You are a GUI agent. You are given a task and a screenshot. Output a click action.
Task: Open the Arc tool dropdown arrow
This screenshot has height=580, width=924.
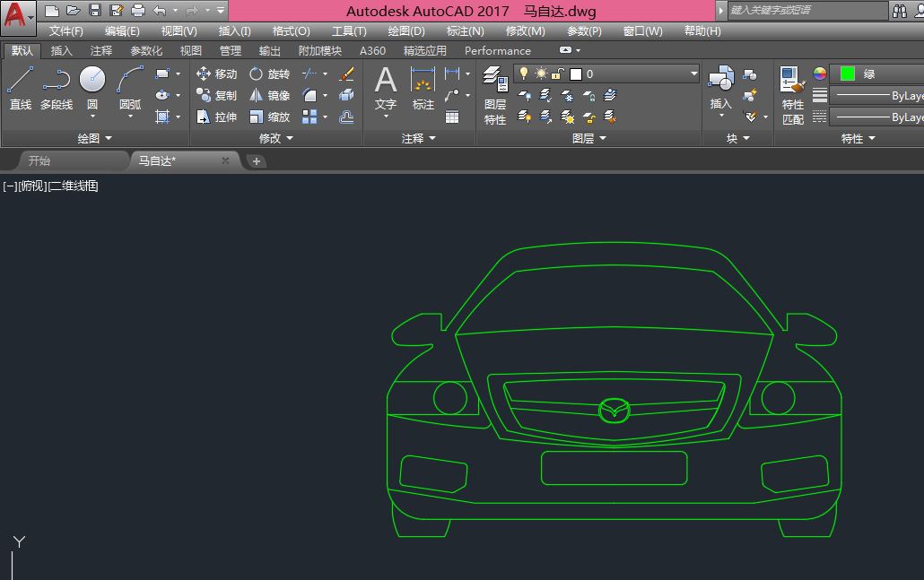130,116
